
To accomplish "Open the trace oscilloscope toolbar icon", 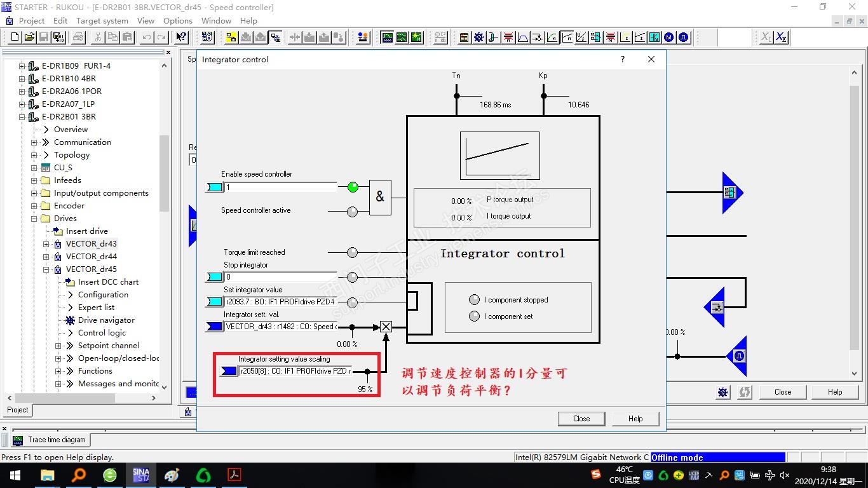I will click(387, 37).
